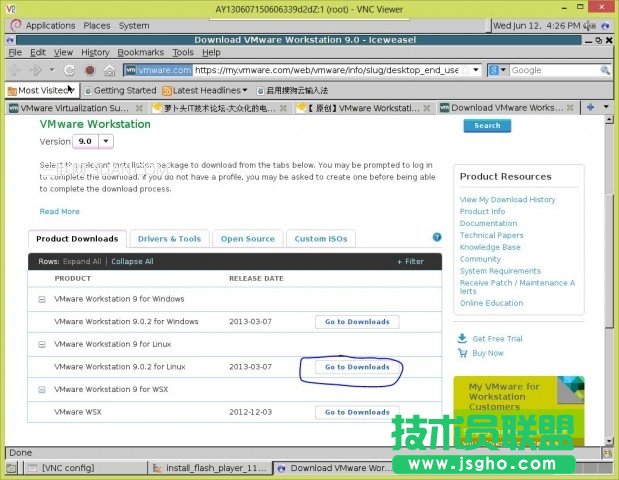Screen dimensions: 619x480
Task: Switch to the Custom ISOs tab
Action: click(321, 239)
